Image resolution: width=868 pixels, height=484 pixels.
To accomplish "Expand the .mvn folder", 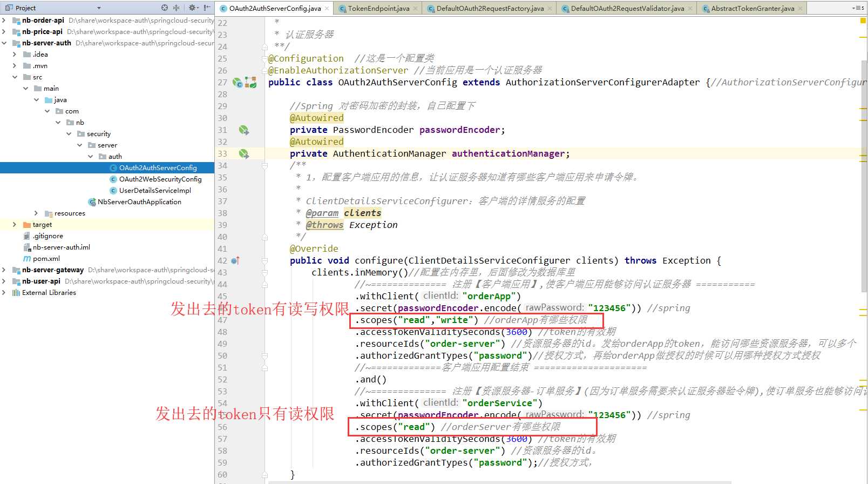I will click(x=15, y=65).
